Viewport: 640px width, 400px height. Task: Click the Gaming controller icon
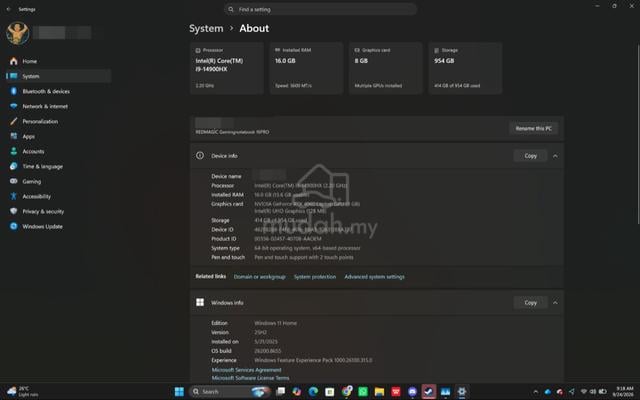point(13,181)
